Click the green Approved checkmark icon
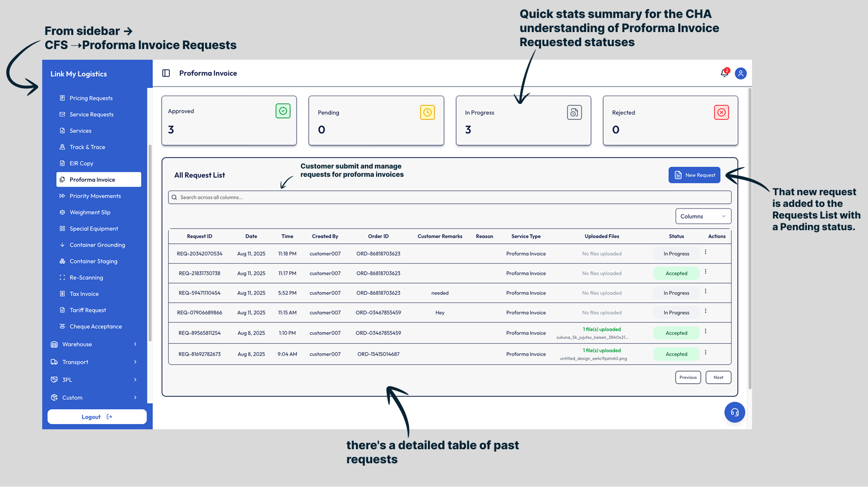The height and width of the screenshot is (490, 868). coord(283,111)
